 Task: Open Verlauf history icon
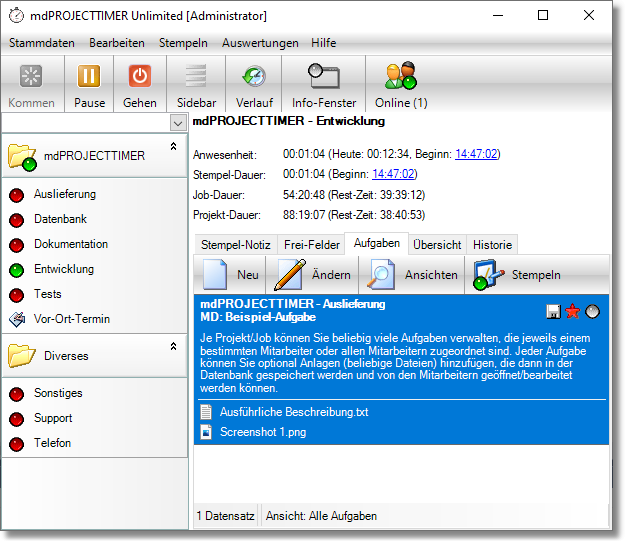click(253, 77)
